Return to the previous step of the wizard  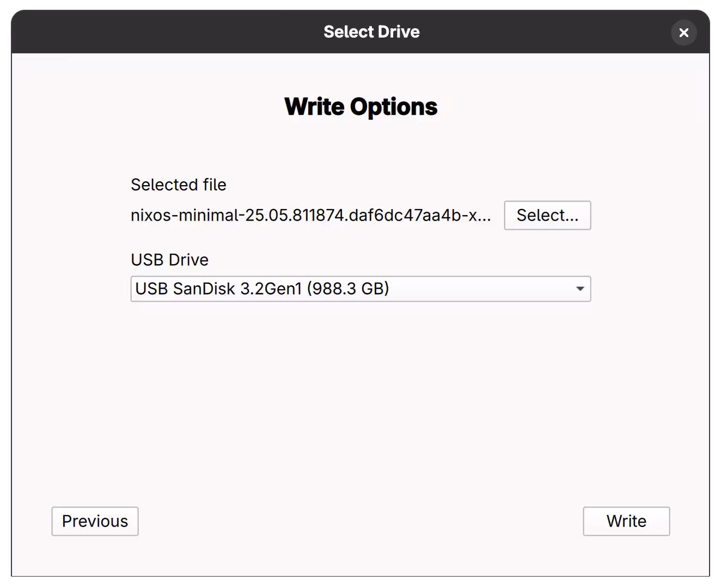tap(95, 521)
